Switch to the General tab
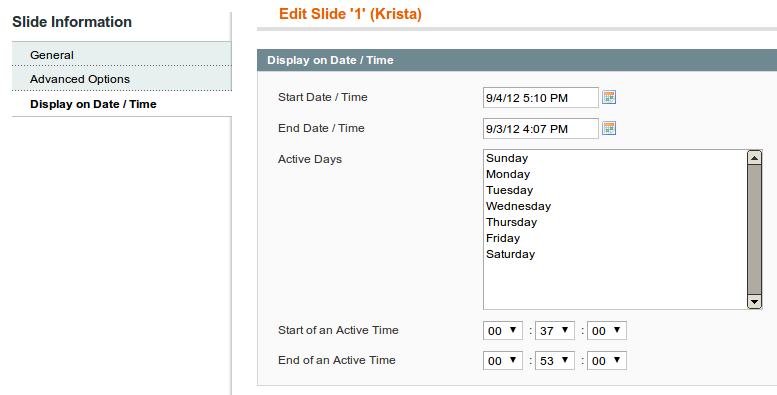Viewport: 777px width, 395px height. coord(121,55)
